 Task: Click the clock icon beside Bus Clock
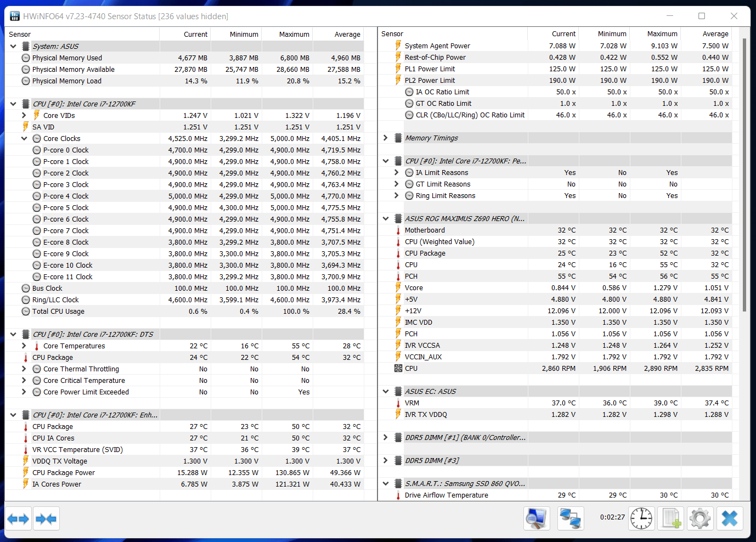pyautogui.click(x=26, y=289)
